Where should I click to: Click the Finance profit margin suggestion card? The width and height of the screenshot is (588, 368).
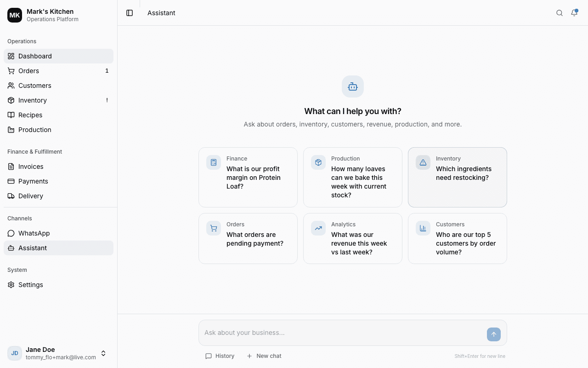(248, 177)
